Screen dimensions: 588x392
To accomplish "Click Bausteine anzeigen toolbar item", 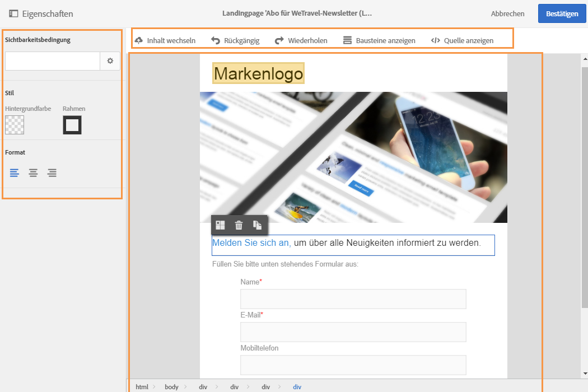I will 379,40.
